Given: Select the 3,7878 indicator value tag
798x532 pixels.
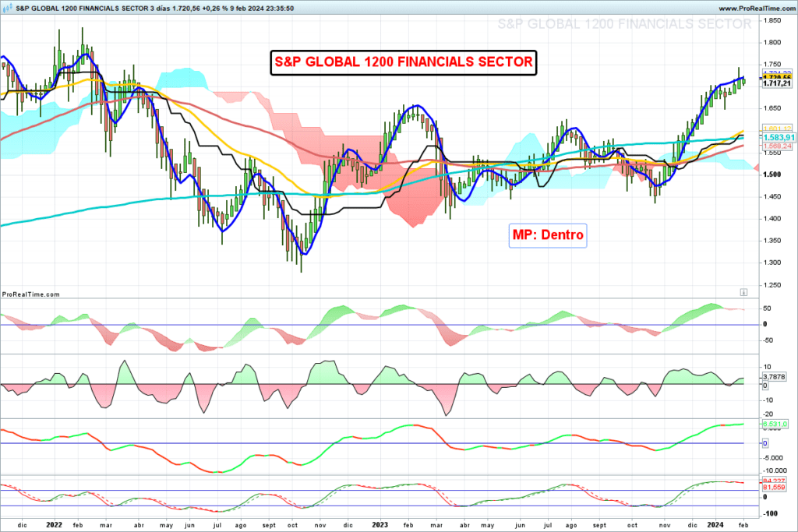Looking at the screenshot, I should 774,377.
